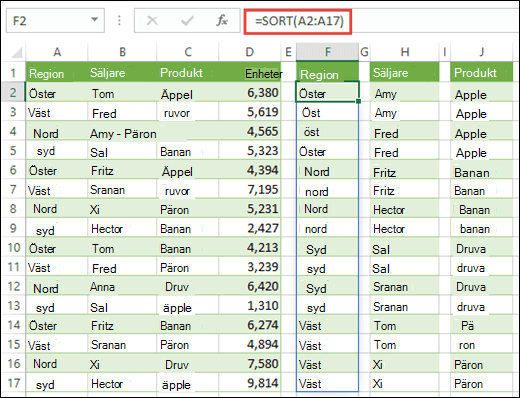This screenshot has height=398, width=520.
Task: Click Hector in row 9 column B
Action: point(107,229)
